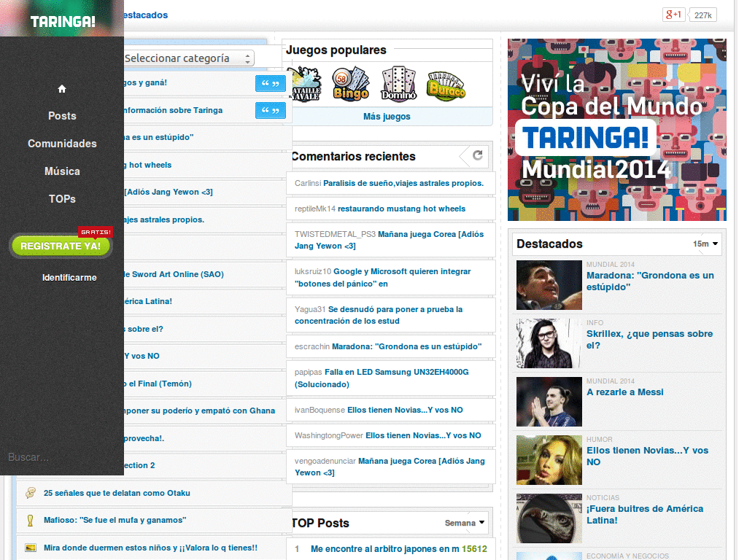Open 'Falla en LED Samsung UN32EH4000G' link
The width and height of the screenshot is (747, 560).
click(382, 378)
